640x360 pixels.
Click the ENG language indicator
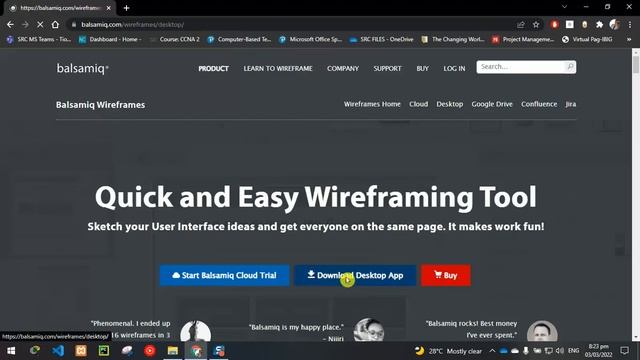[573, 351]
